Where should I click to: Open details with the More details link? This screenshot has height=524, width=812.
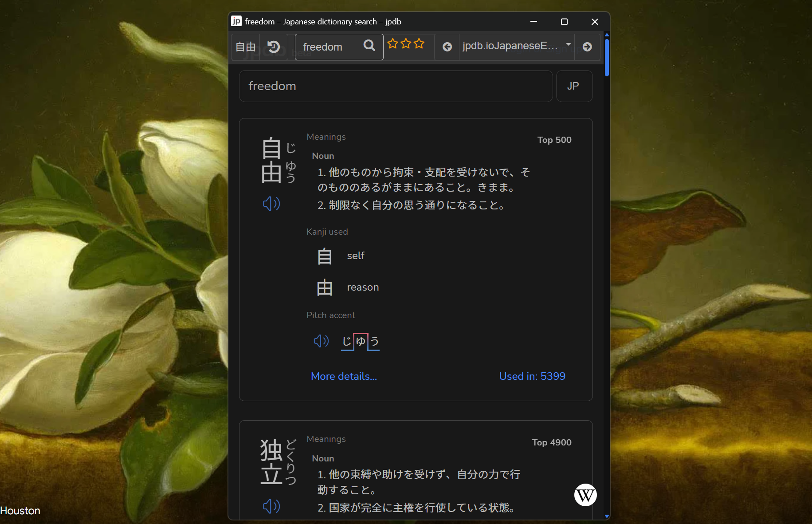coord(344,376)
